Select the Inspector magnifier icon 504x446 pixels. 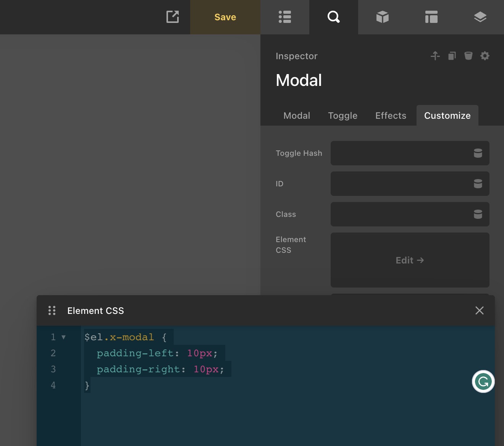tap(334, 17)
